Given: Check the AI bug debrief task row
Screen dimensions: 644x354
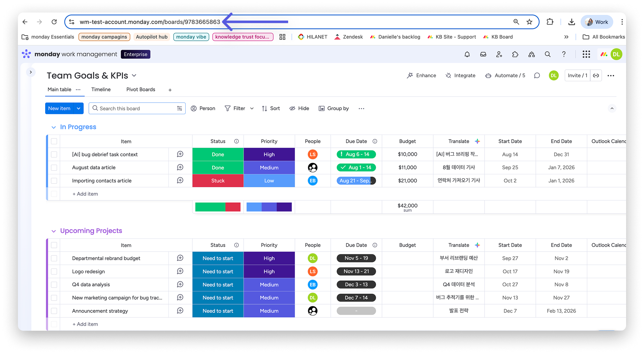Looking at the screenshot, I should pyautogui.click(x=54, y=154).
